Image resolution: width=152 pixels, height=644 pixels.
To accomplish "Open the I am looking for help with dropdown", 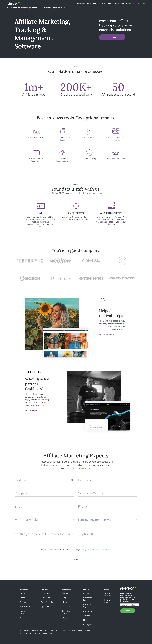I will [x=108, y=520].
